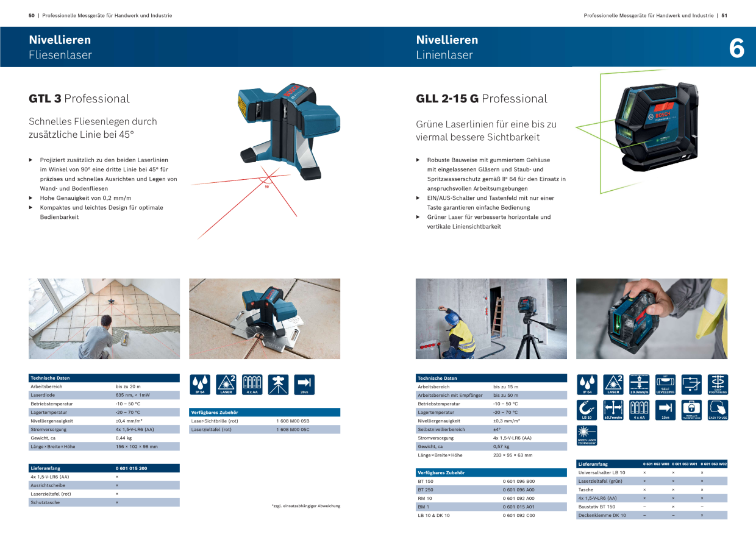Click the value 'bis zu 20 m'
The height and width of the screenshot is (534, 756).
pyautogui.click(x=128, y=386)
